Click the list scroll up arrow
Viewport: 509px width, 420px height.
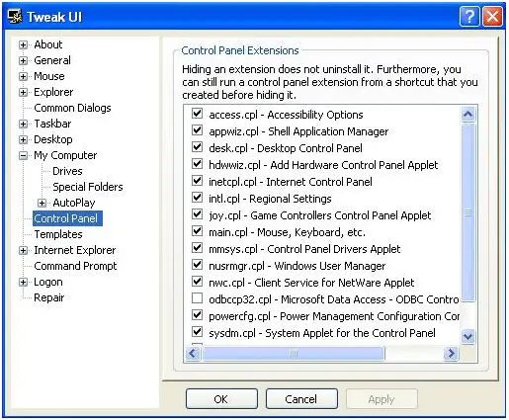(468, 115)
